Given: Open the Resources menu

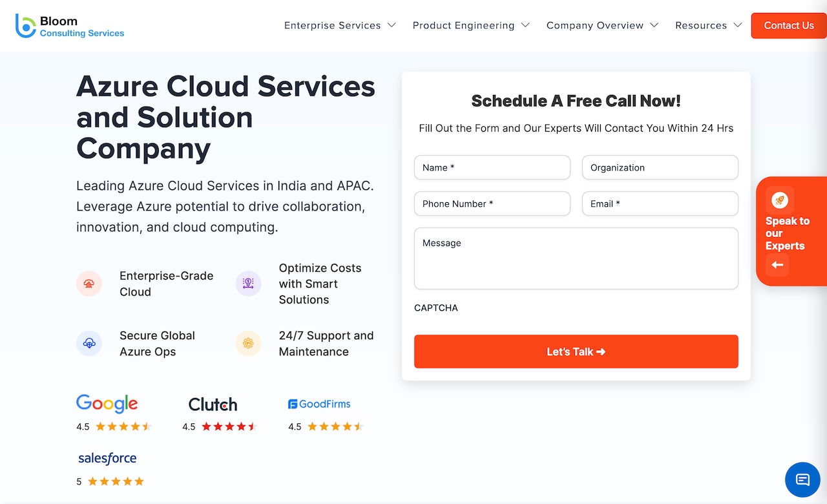Looking at the screenshot, I should pos(708,26).
